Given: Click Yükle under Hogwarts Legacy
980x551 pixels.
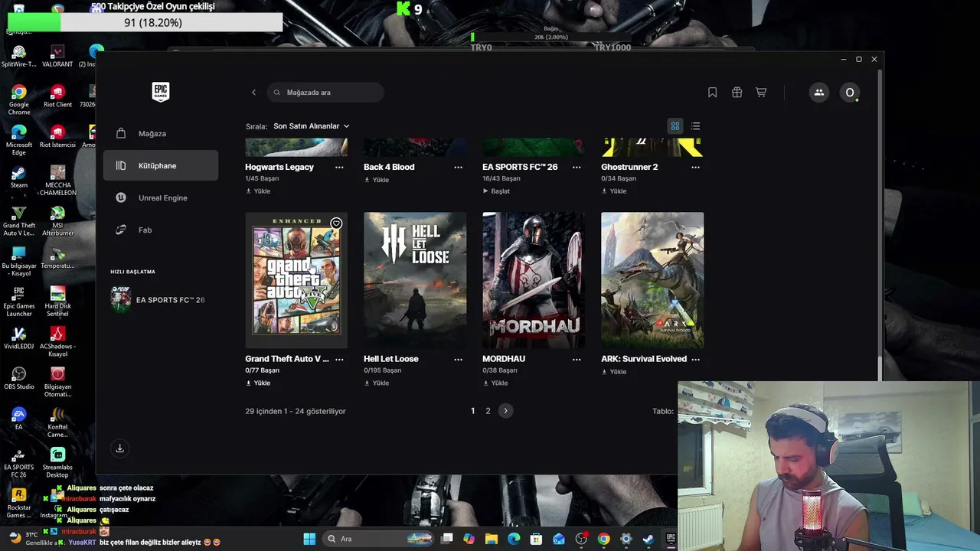Looking at the screenshot, I should 258,191.
